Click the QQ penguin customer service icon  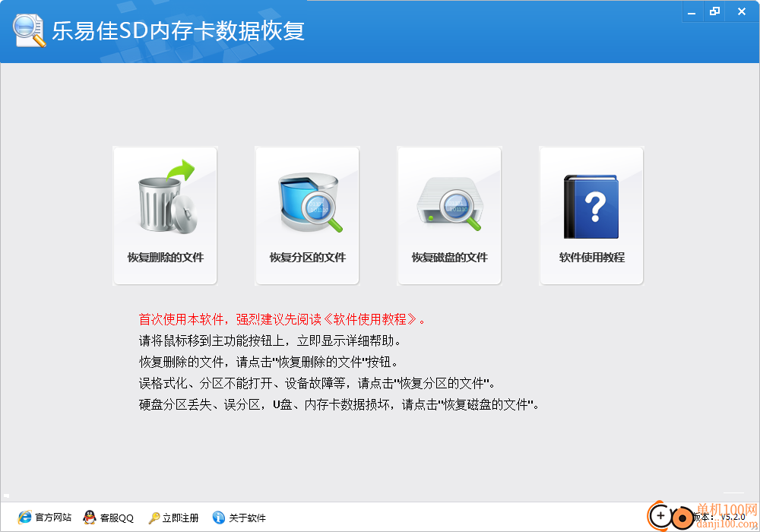90,518
